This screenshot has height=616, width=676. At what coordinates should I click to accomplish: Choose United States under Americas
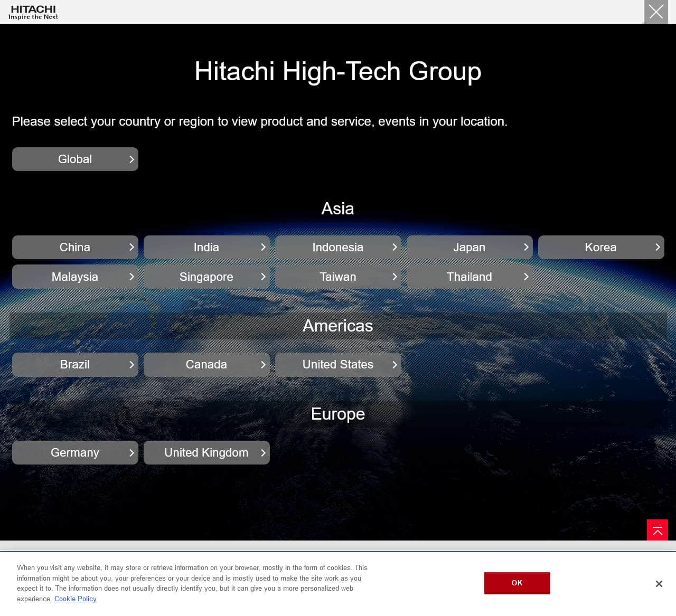pos(338,364)
